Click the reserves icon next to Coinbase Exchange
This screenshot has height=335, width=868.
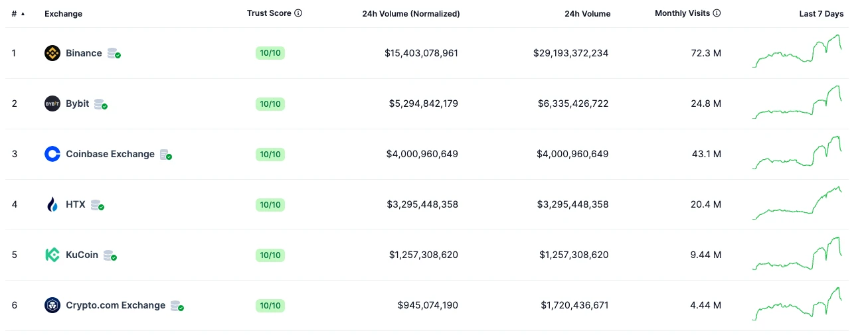tap(165, 155)
